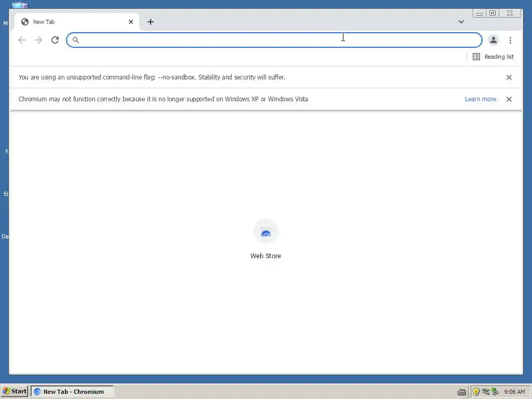Close the New Tab tab
Viewport: 532px width, 399px height.
coord(131,22)
